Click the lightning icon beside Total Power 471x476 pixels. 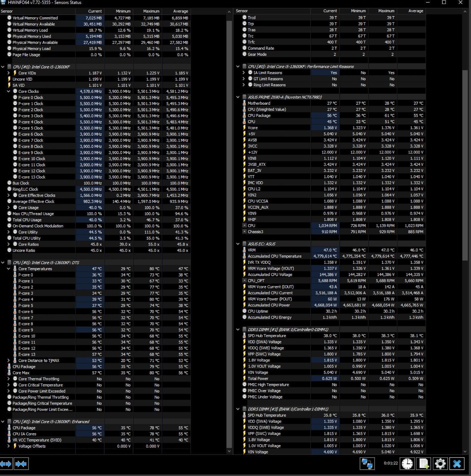tap(244, 378)
